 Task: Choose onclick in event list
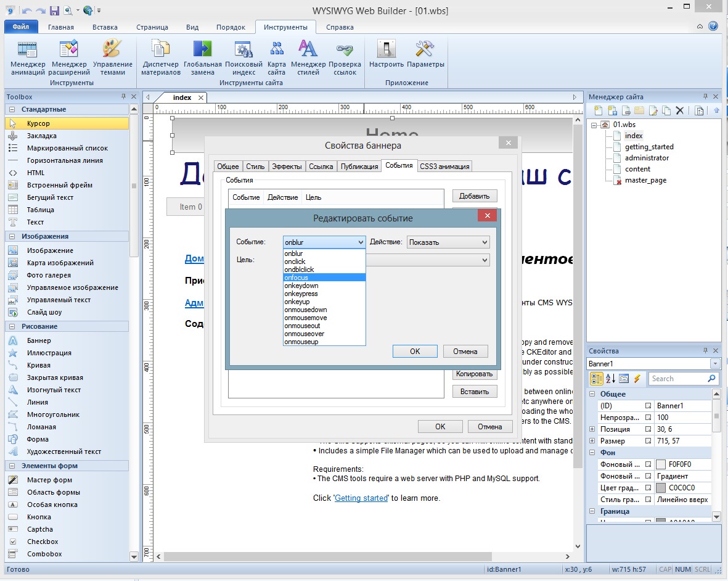pos(324,262)
